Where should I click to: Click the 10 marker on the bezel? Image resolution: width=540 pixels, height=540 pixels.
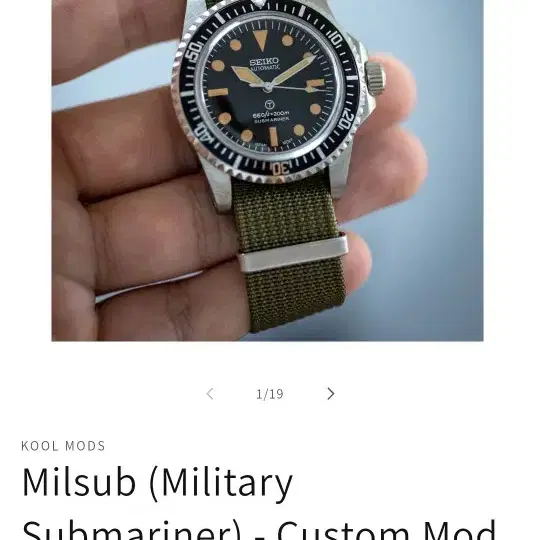tap(334, 39)
